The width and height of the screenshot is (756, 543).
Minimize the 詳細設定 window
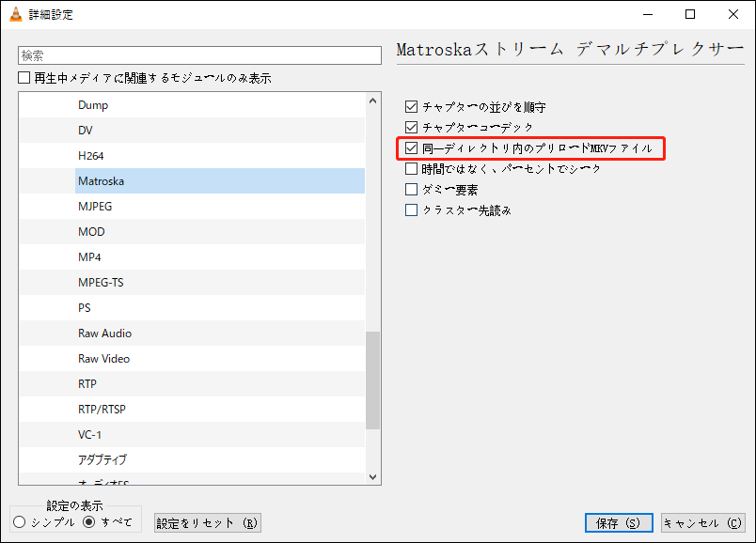tap(648, 14)
